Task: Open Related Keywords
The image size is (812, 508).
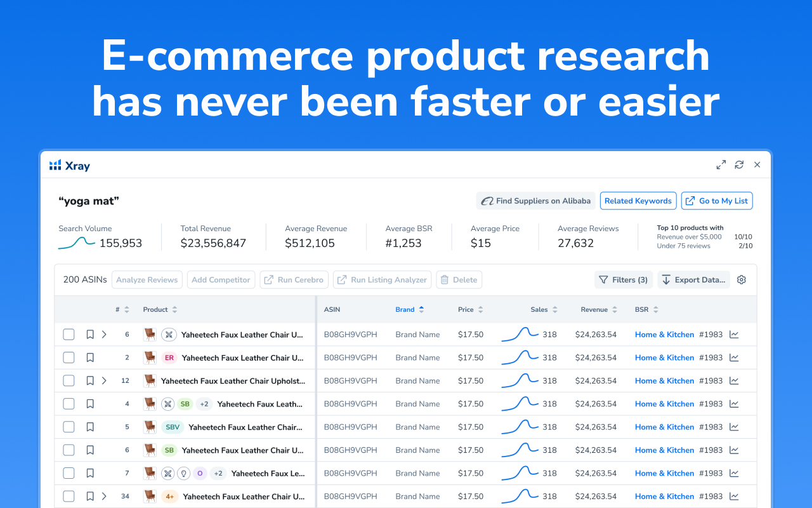Action: (638, 200)
